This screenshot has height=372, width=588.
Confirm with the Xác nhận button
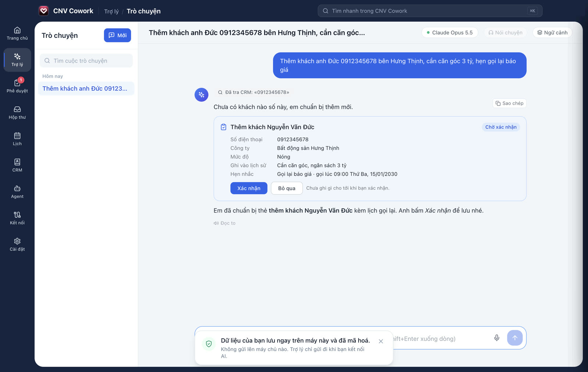coord(249,188)
